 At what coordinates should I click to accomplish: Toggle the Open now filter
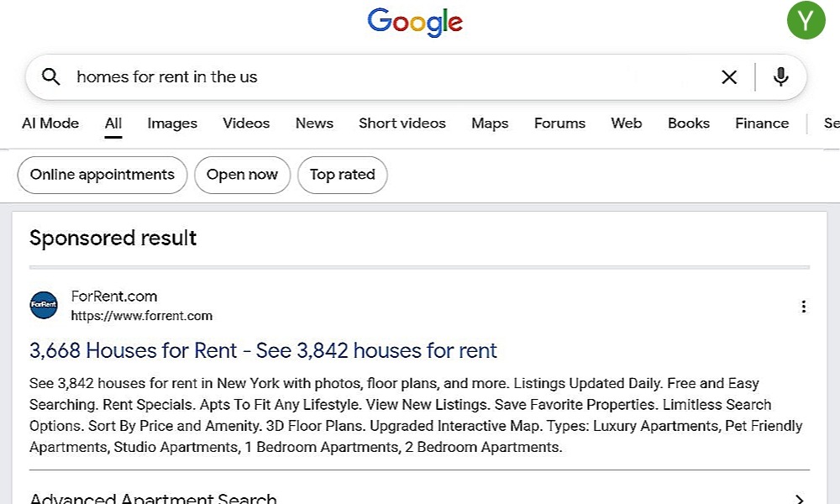[x=242, y=175]
